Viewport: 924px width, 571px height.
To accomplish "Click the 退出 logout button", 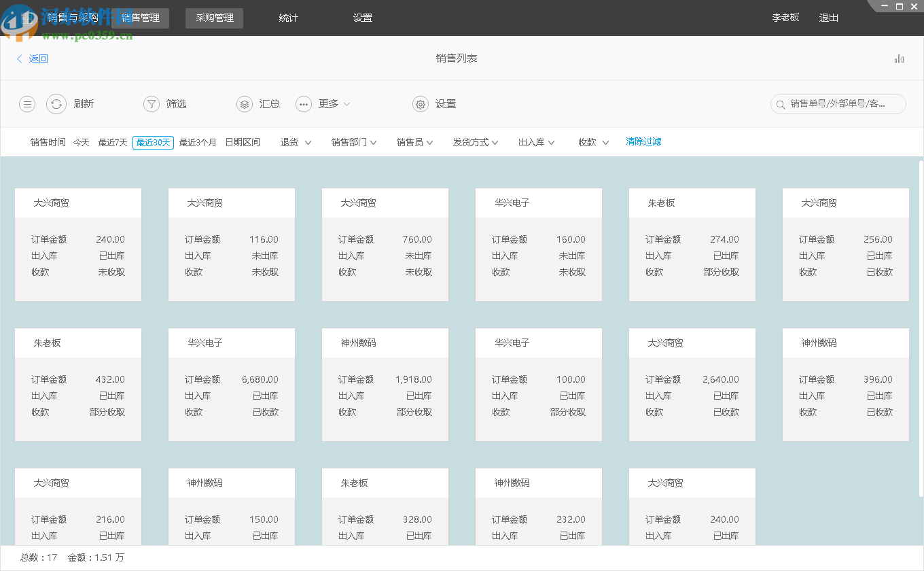I will coord(828,18).
